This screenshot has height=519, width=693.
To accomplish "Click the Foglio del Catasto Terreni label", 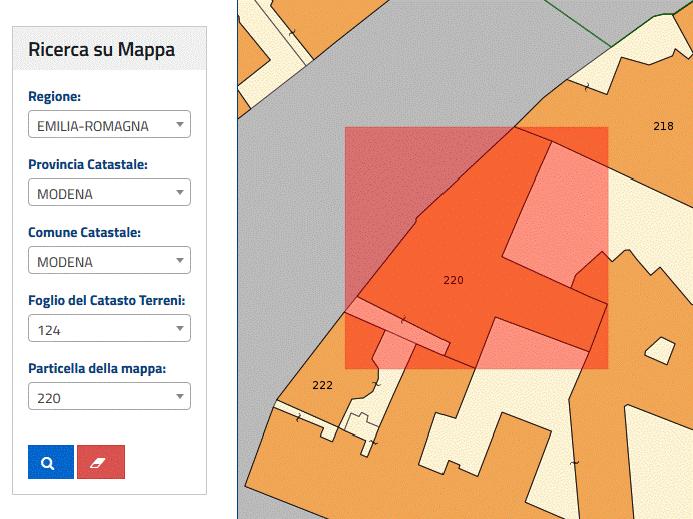I will coord(107,301).
